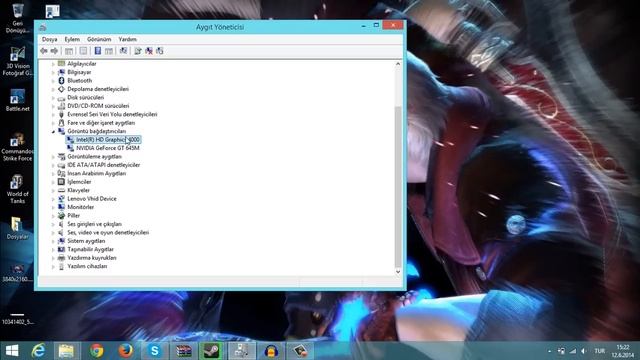Viewport: 640px width, 360px height.
Task: Click the action pane toolbar icon
Action: click(x=109, y=51)
